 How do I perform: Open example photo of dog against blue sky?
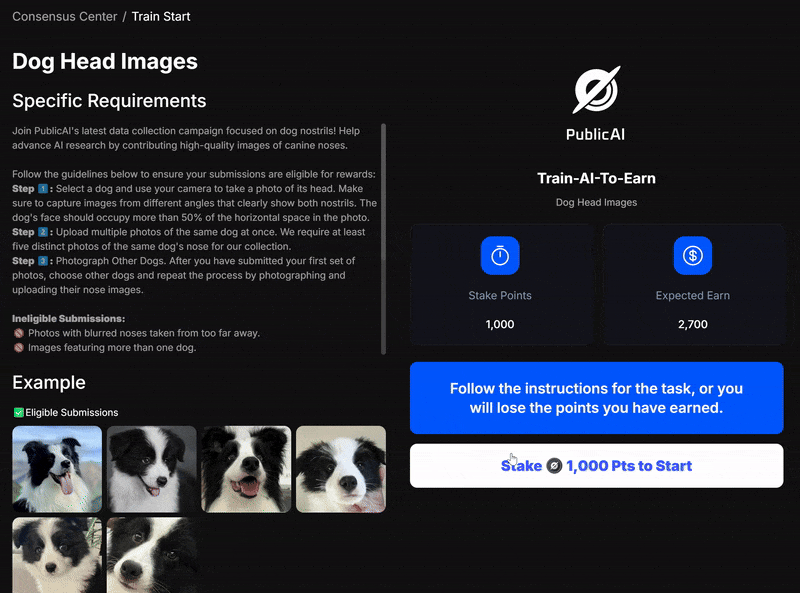click(57, 469)
